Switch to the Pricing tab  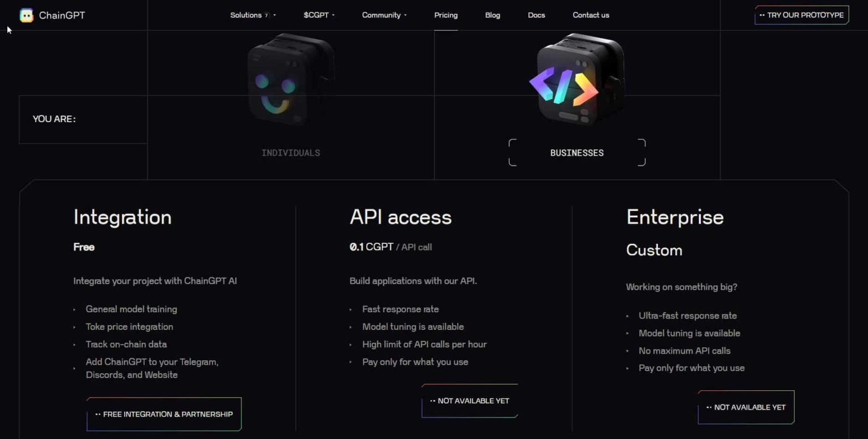pos(446,15)
